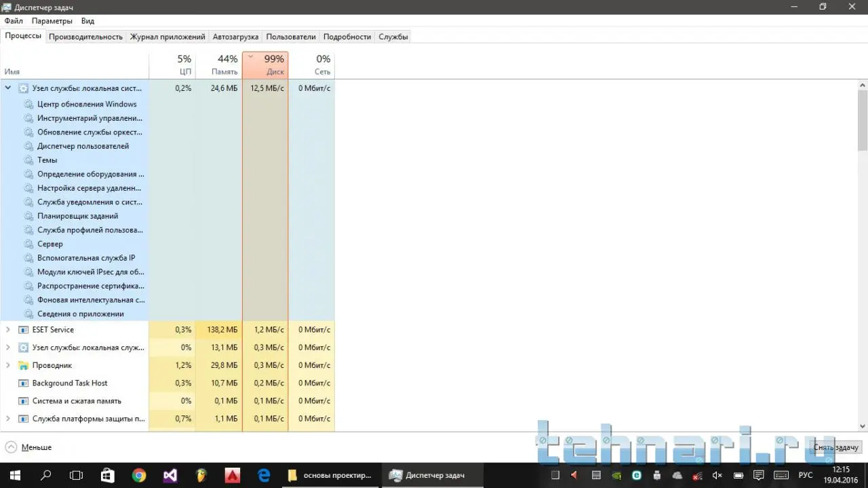
Task: Select Сведения о приложении row
Action: 81,314
